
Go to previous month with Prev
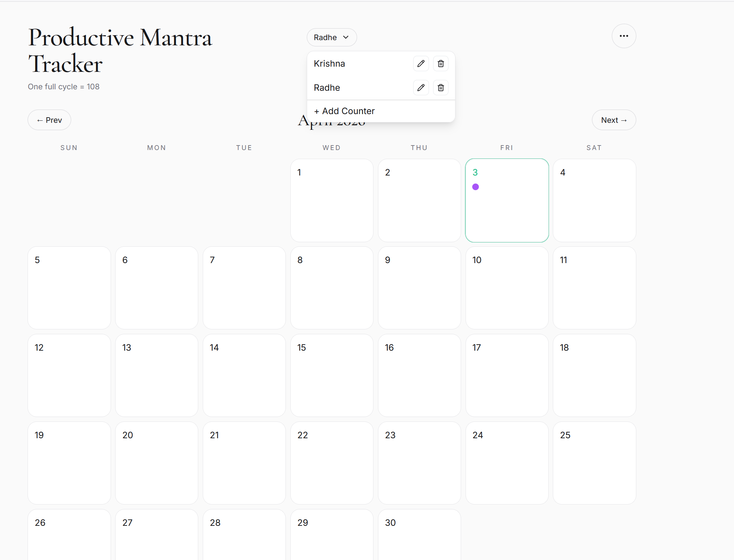click(x=49, y=120)
